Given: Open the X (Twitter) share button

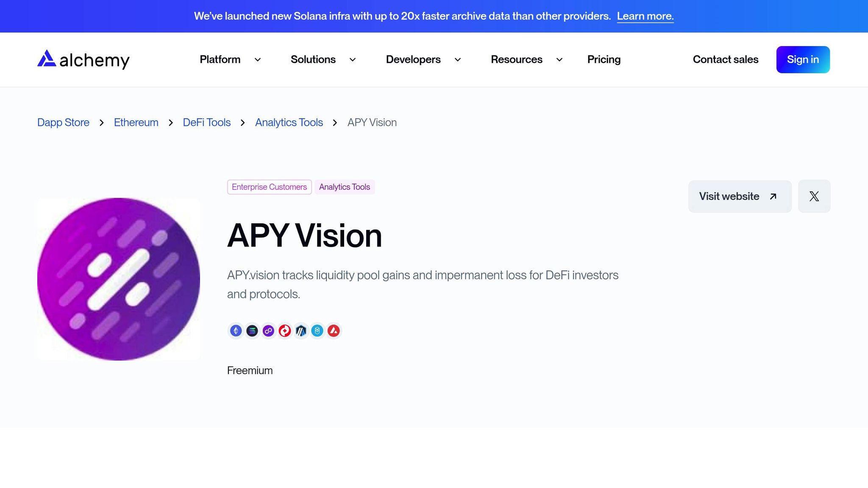Looking at the screenshot, I should [x=814, y=196].
